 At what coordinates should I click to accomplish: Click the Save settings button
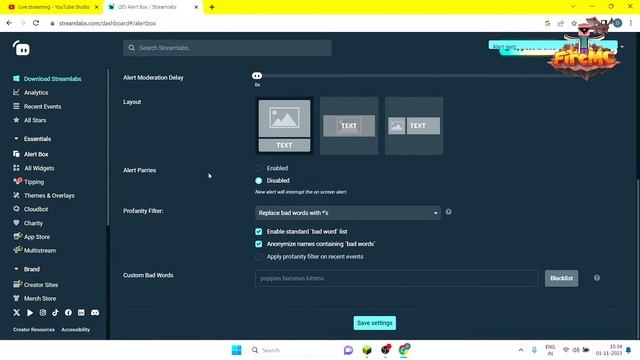tap(375, 323)
